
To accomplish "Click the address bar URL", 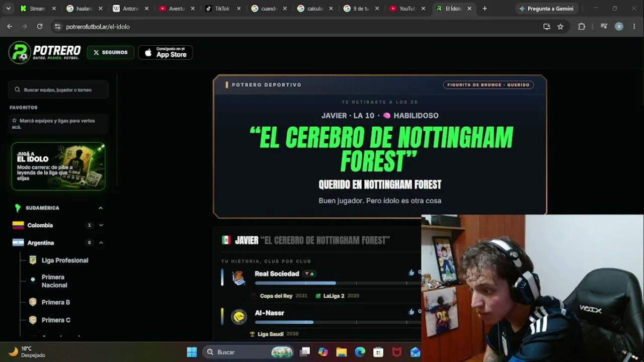I will 98,27.
